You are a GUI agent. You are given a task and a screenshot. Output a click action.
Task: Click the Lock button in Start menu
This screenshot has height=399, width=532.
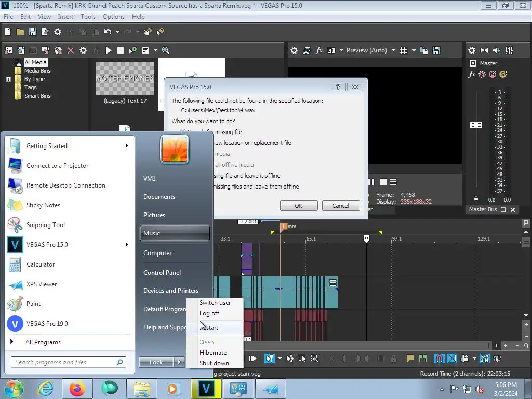[x=156, y=362]
